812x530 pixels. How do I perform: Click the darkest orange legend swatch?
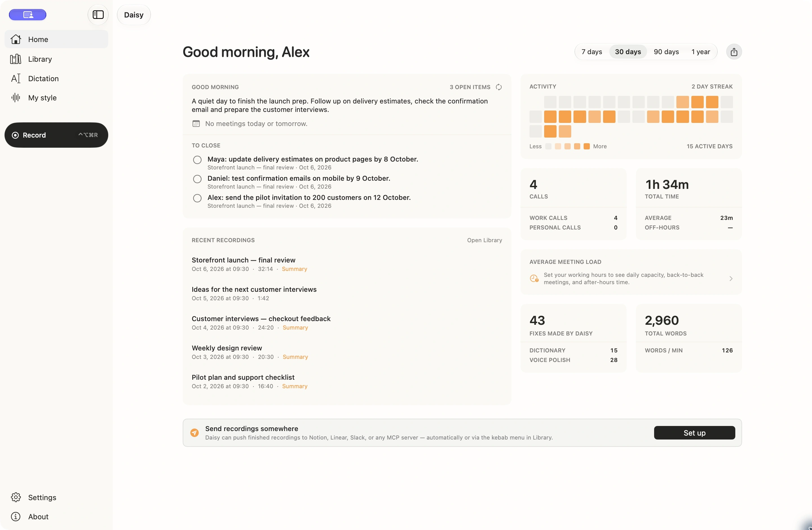(x=586, y=146)
